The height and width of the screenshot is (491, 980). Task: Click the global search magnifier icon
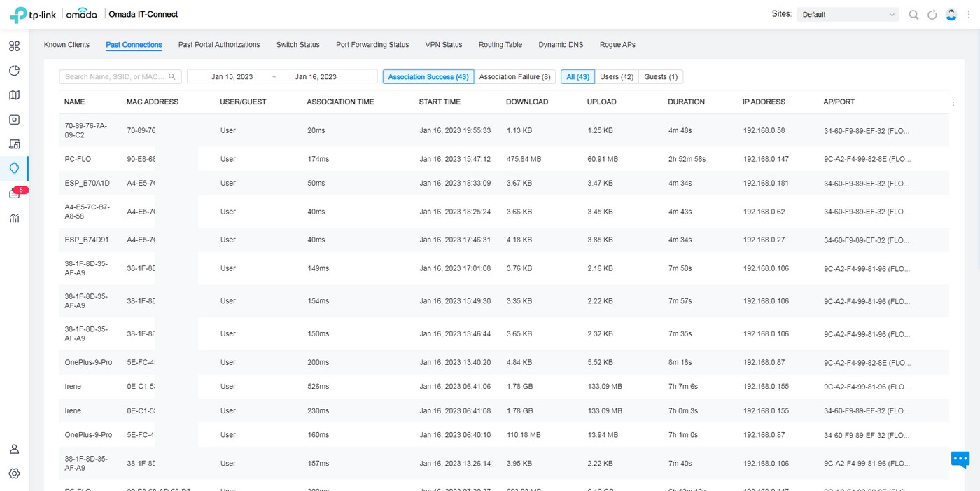913,15
